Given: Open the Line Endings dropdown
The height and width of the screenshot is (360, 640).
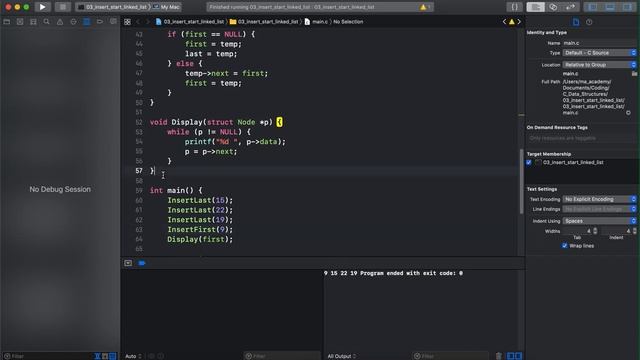Looking at the screenshot, I should point(599,209).
